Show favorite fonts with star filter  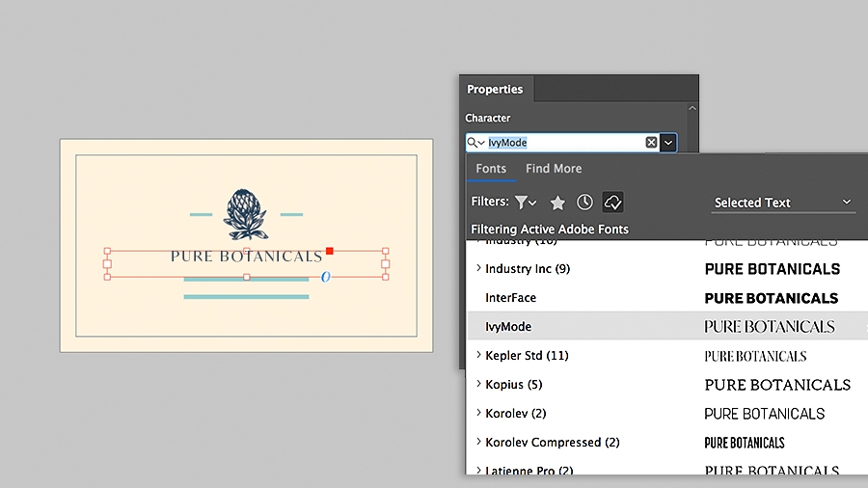(557, 203)
